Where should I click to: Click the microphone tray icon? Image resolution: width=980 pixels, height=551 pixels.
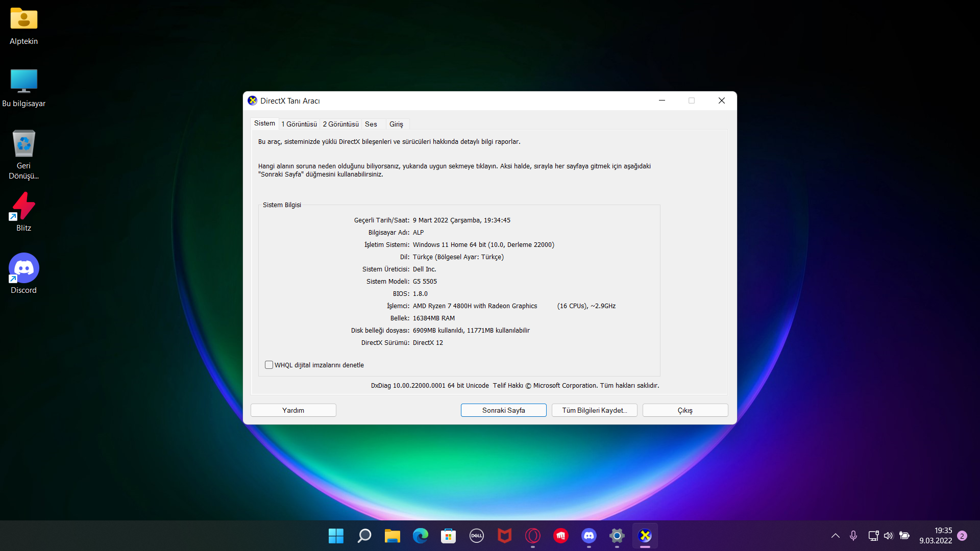(x=853, y=536)
